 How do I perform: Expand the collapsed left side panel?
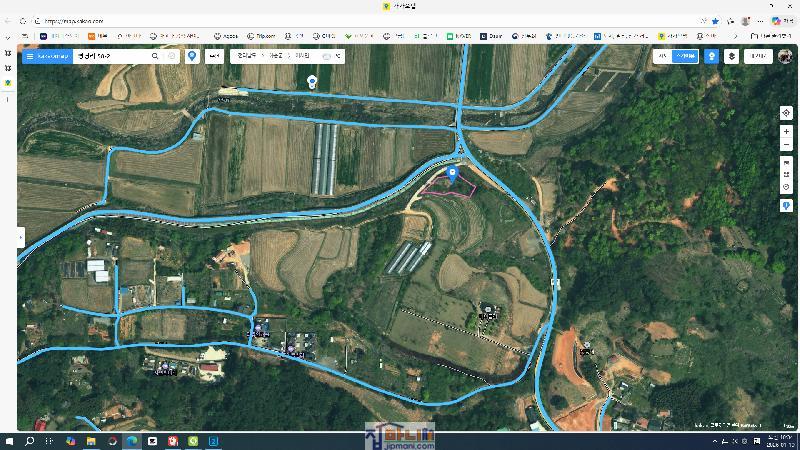point(20,237)
